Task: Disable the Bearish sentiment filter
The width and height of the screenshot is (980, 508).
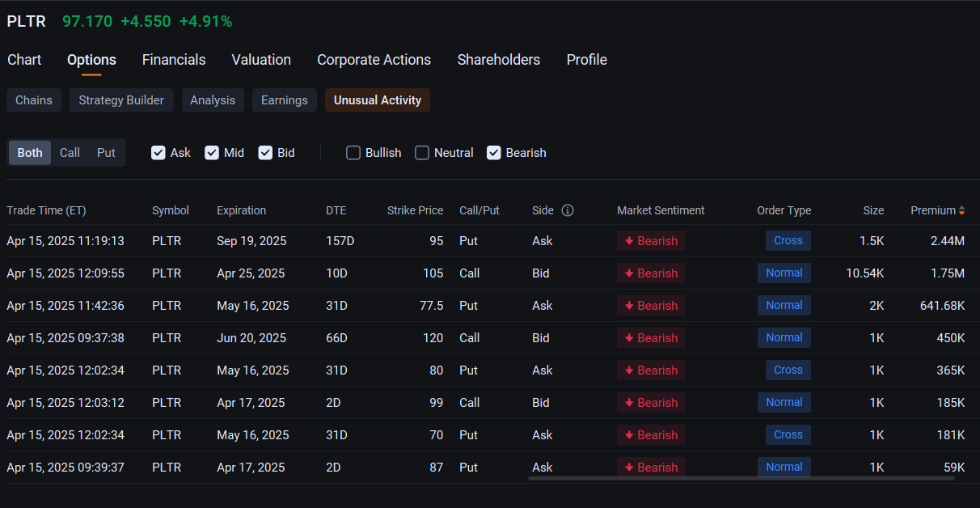Action: pyautogui.click(x=494, y=153)
